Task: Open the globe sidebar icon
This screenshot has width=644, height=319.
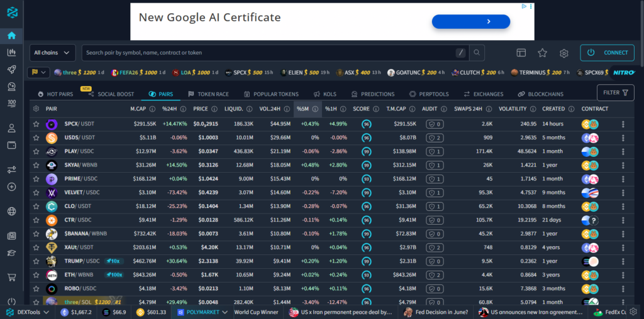Action: click(x=11, y=212)
